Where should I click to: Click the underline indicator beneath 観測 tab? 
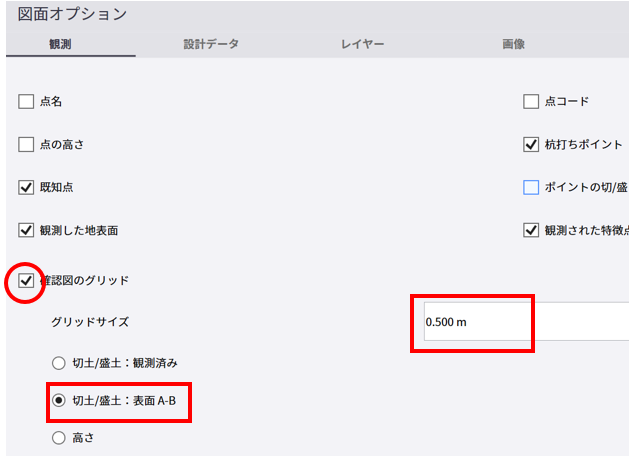[x=69, y=56]
